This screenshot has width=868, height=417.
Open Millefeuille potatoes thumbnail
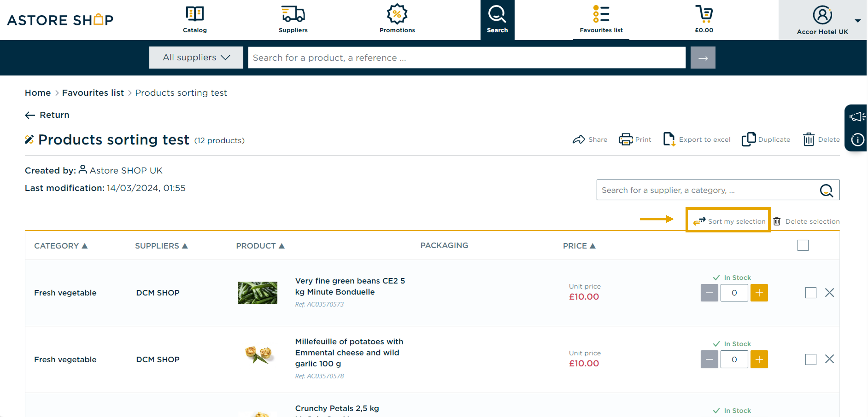(259, 355)
